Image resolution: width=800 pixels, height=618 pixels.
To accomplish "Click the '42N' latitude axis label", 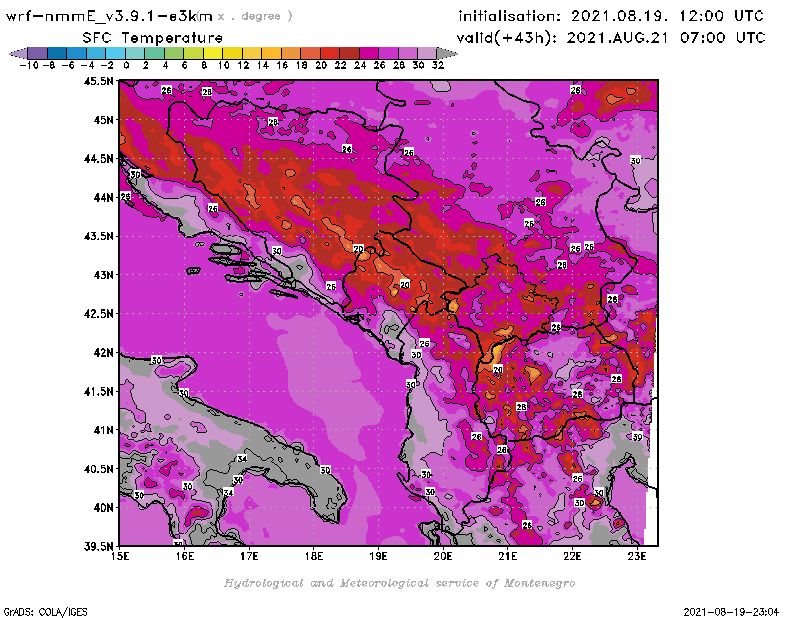I will tap(104, 353).
